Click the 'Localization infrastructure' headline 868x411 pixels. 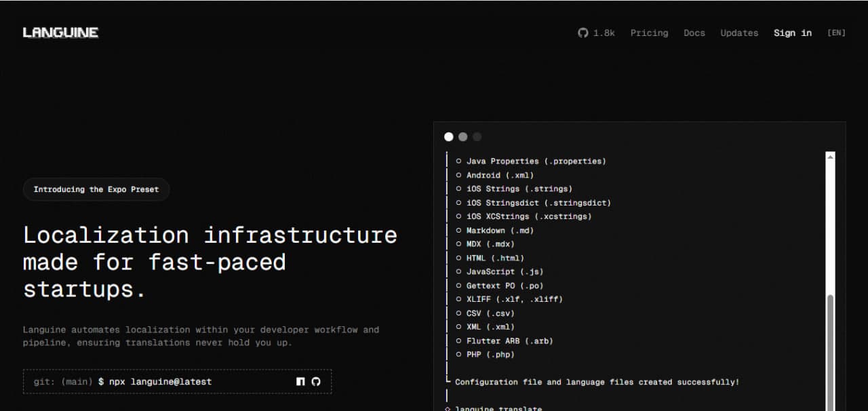210,262
